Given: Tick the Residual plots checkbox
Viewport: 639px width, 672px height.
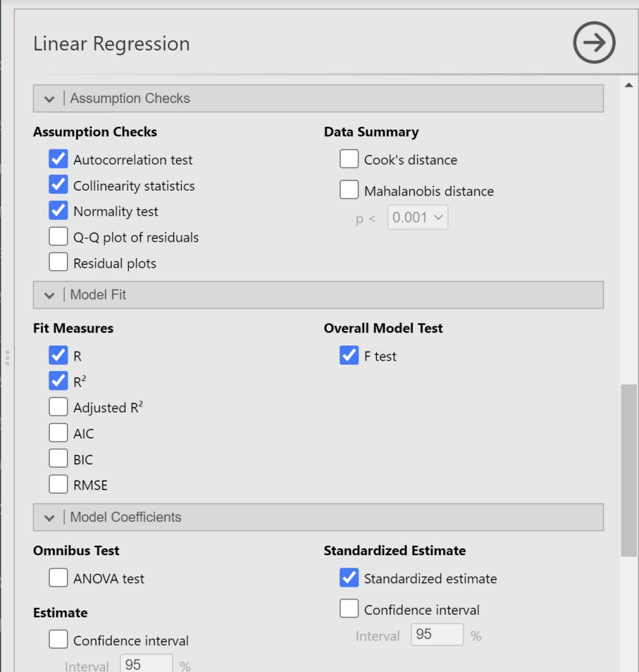Looking at the screenshot, I should pos(59,264).
